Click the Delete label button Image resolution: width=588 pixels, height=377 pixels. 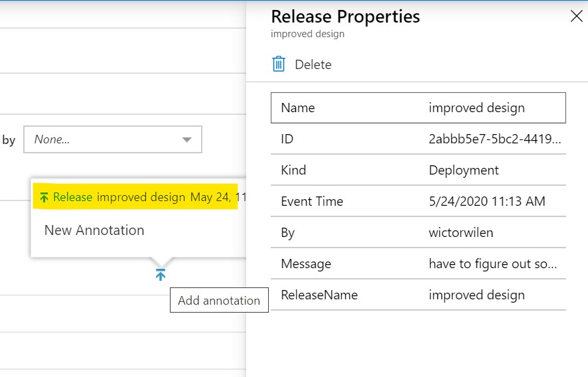click(x=313, y=64)
